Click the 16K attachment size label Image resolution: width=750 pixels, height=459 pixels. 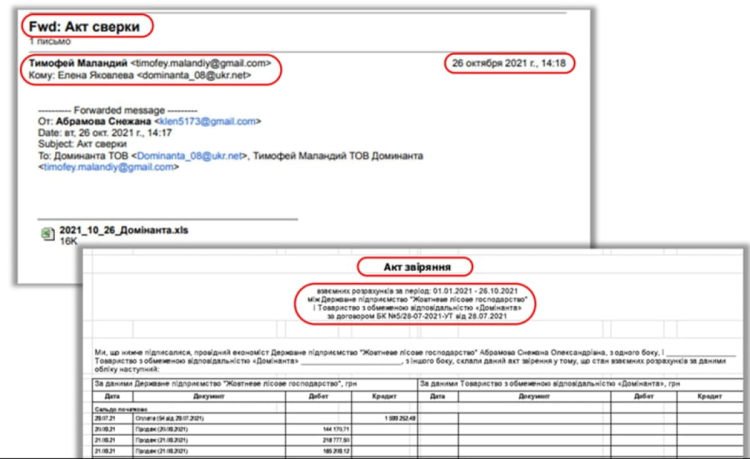tap(68, 241)
